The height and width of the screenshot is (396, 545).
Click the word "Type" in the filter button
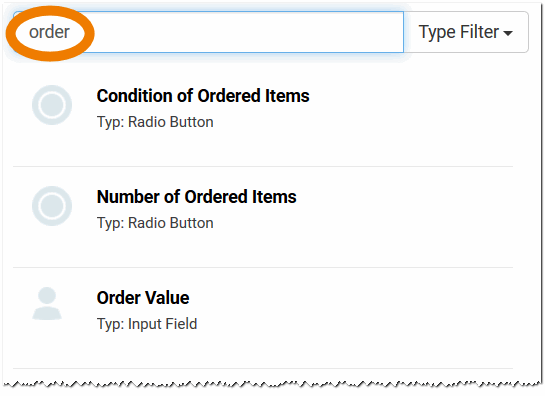(x=437, y=33)
